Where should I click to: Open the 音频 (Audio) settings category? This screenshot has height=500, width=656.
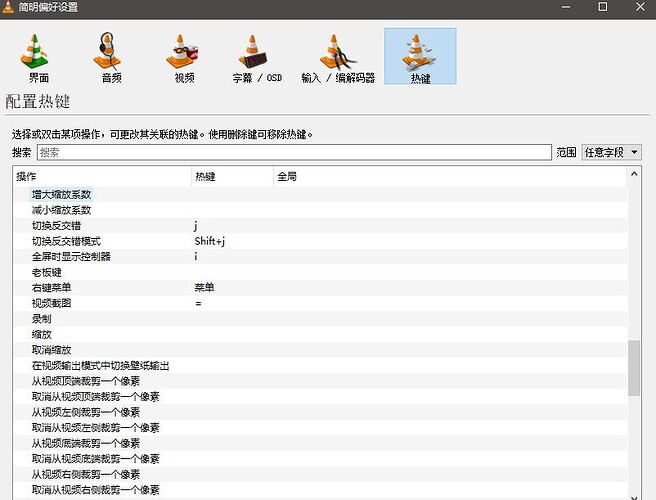111,57
